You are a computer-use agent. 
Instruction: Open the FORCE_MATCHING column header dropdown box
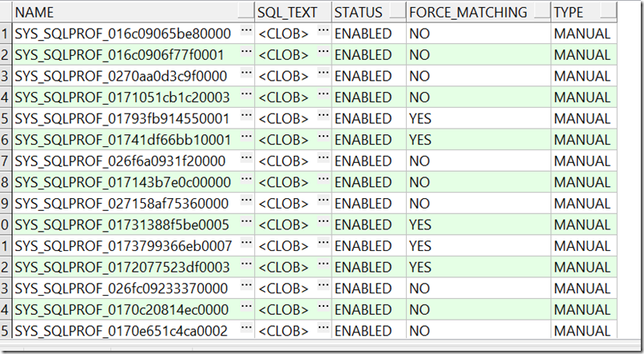click(543, 10)
